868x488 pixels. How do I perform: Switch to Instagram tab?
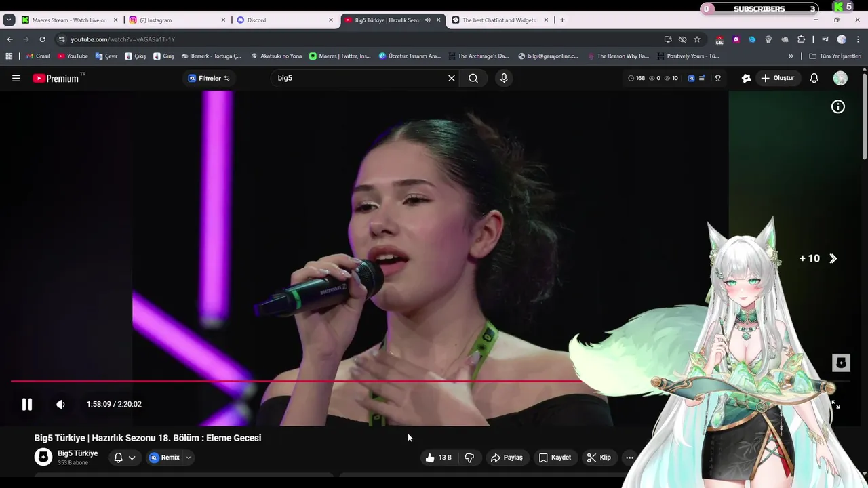point(178,20)
